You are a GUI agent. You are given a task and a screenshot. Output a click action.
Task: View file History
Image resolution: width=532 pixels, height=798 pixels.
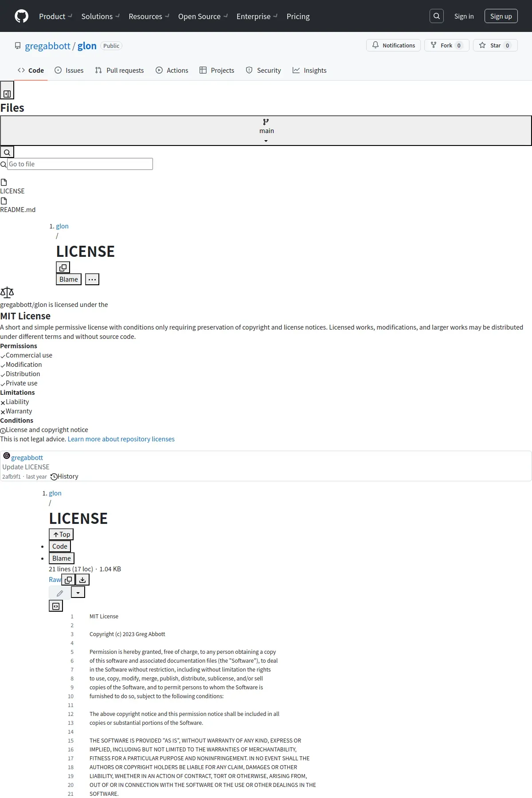click(64, 476)
